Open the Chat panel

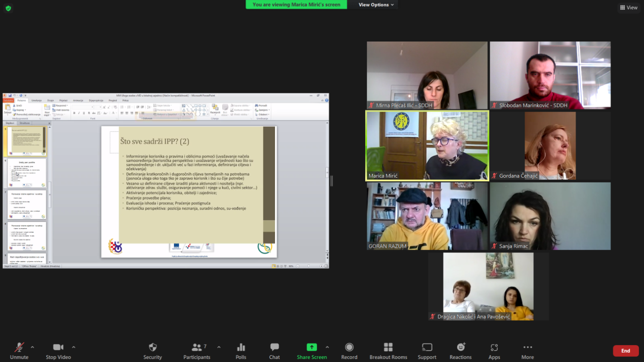274,348
